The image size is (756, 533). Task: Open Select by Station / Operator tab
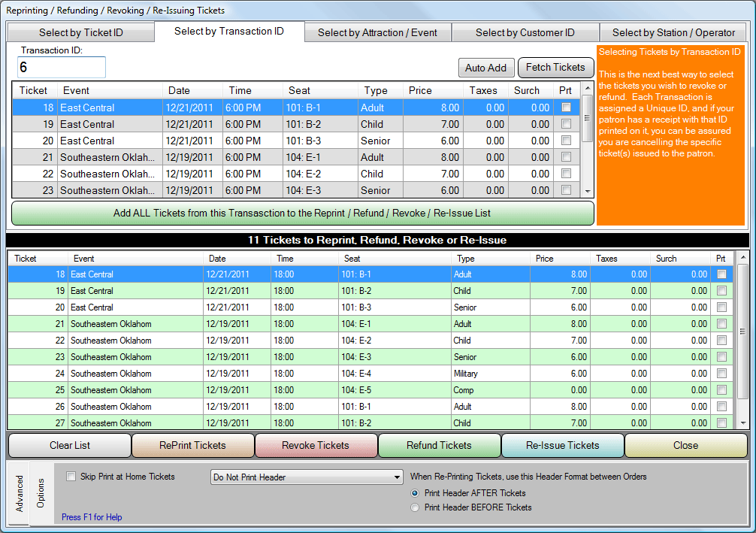coord(673,32)
